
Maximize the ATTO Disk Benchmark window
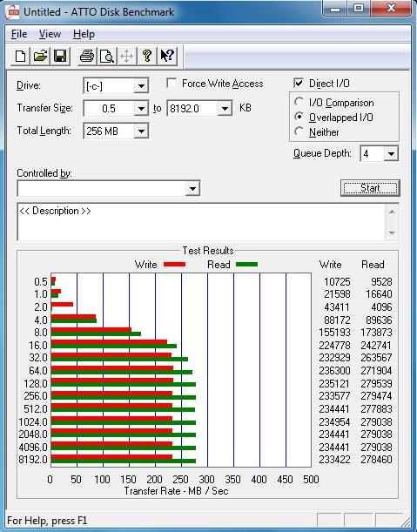point(359,9)
